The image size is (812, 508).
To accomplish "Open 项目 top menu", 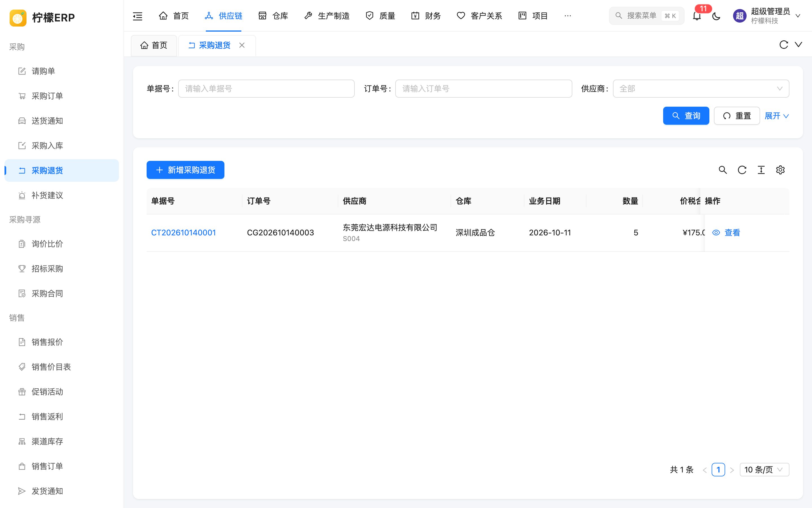I will tap(533, 16).
